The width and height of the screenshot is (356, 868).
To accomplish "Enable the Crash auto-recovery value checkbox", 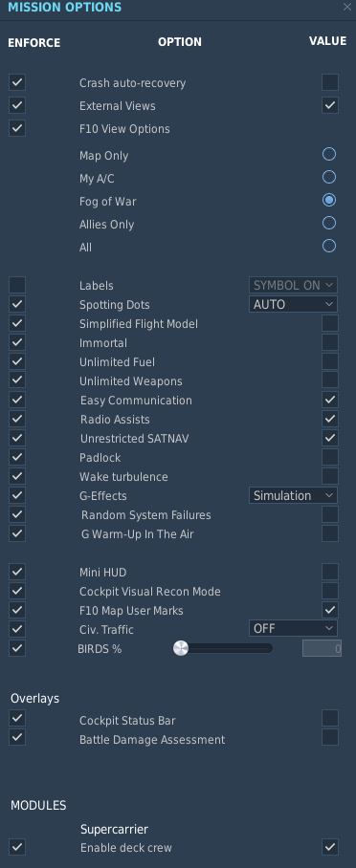I will pyautogui.click(x=330, y=82).
